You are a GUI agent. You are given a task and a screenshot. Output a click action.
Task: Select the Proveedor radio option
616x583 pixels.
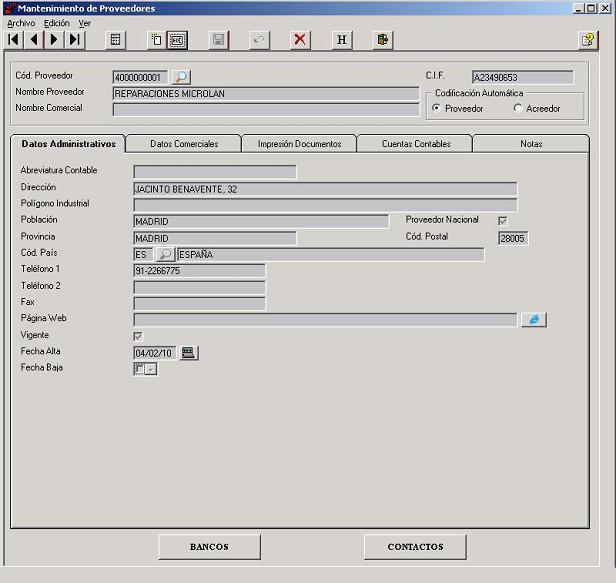click(436, 108)
